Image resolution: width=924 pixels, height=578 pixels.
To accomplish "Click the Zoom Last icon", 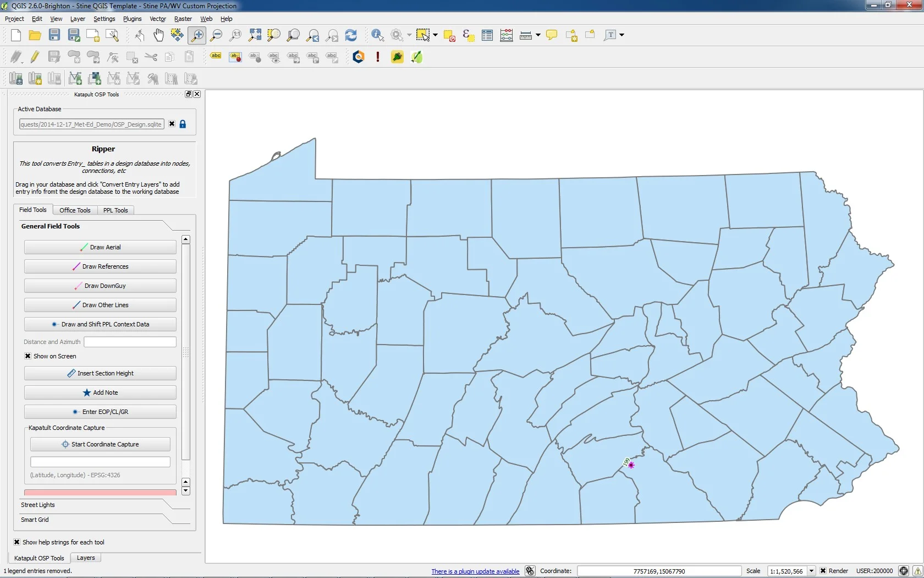I will pos(312,35).
